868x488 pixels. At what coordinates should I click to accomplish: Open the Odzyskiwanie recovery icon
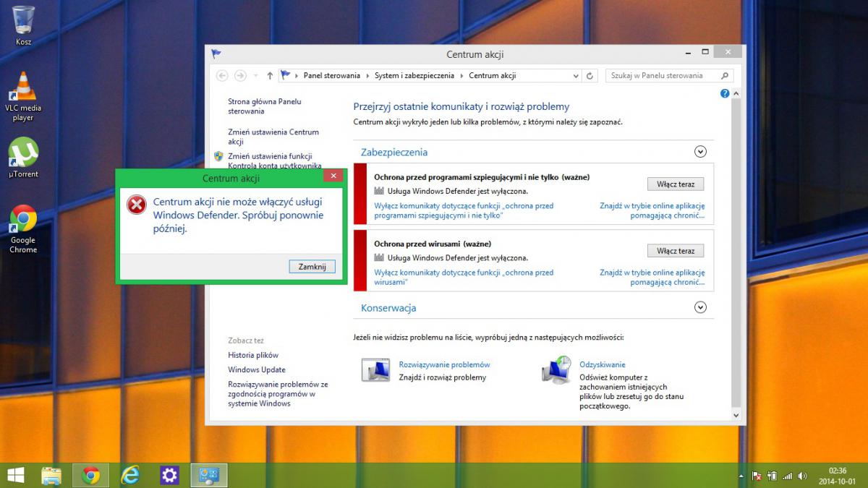click(556, 369)
